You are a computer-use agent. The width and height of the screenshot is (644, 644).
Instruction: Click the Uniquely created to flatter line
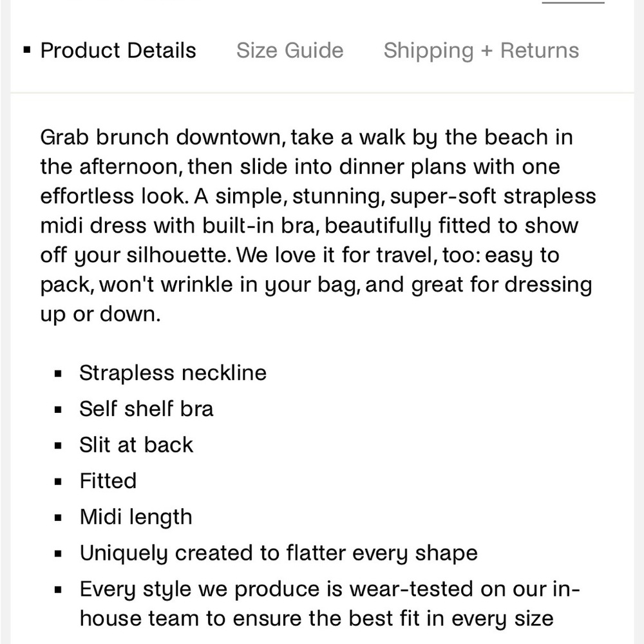pos(278,553)
